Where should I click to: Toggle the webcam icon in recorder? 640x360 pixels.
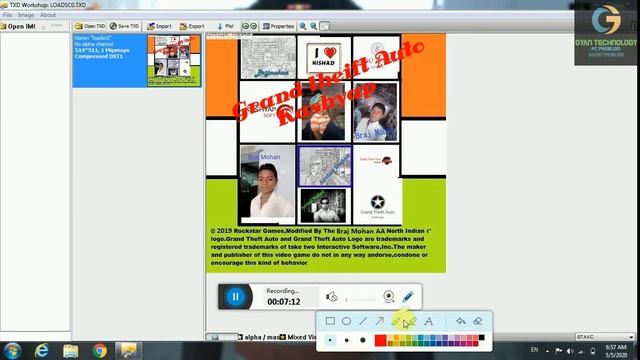pyautogui.click(x=389, y=297)
